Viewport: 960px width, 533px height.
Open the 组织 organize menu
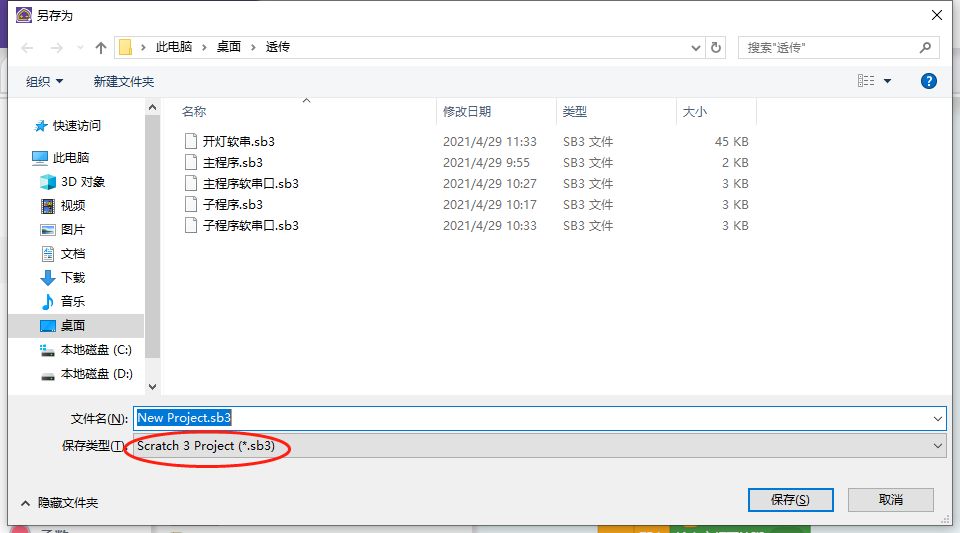coord(44,82)
